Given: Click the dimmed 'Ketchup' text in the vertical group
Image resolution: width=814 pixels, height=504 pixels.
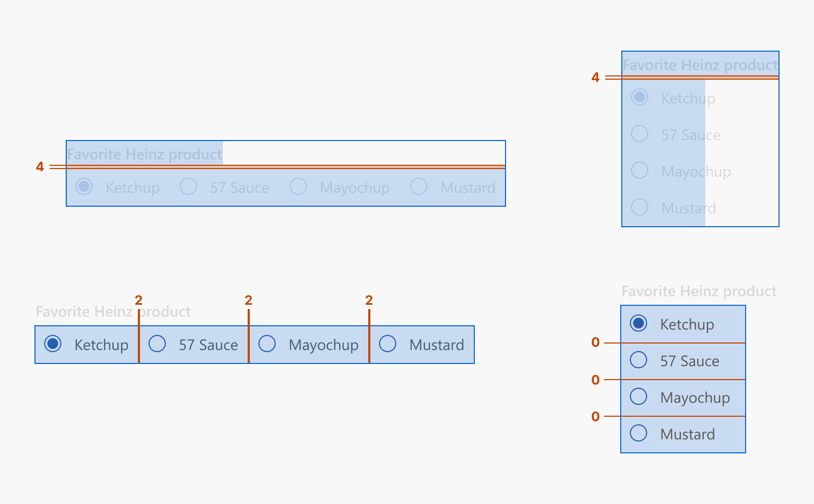Looking at the screenshot, I should [688, 99].
